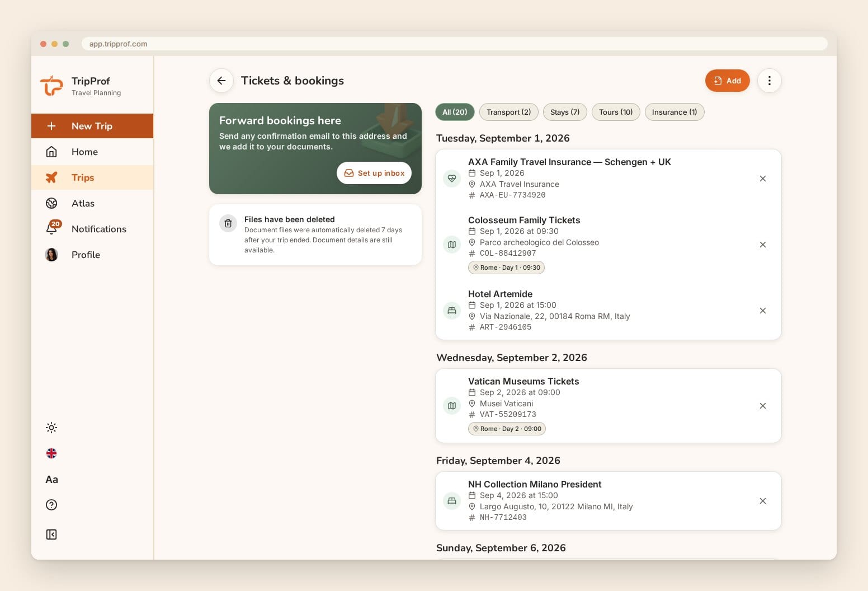Click the TripProf logo icon
This screenshot has width=868, height=591.
coord(51,86)
